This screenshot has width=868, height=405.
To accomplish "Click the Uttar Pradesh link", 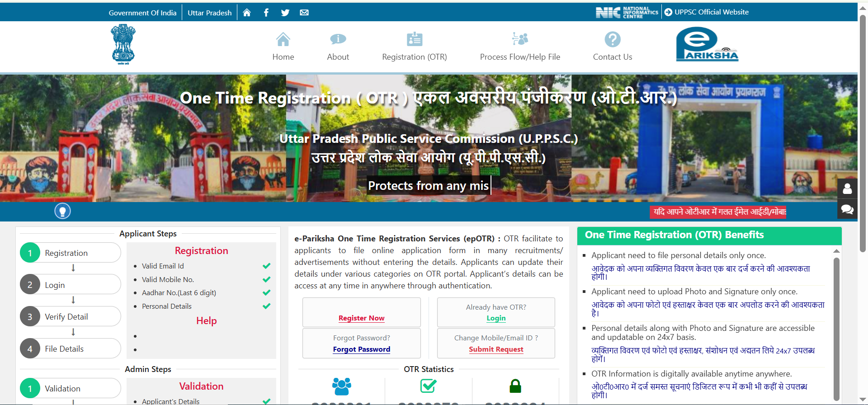I will [210, 13].
